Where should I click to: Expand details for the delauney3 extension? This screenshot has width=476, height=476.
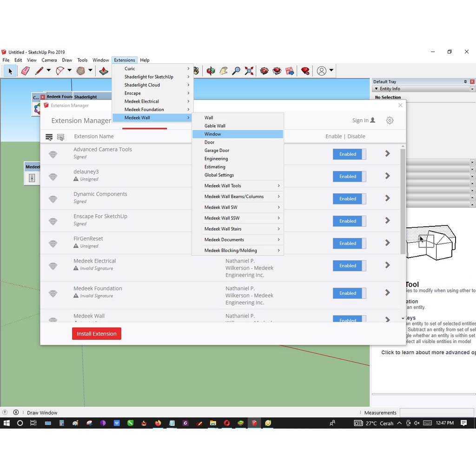click(387, 176)
